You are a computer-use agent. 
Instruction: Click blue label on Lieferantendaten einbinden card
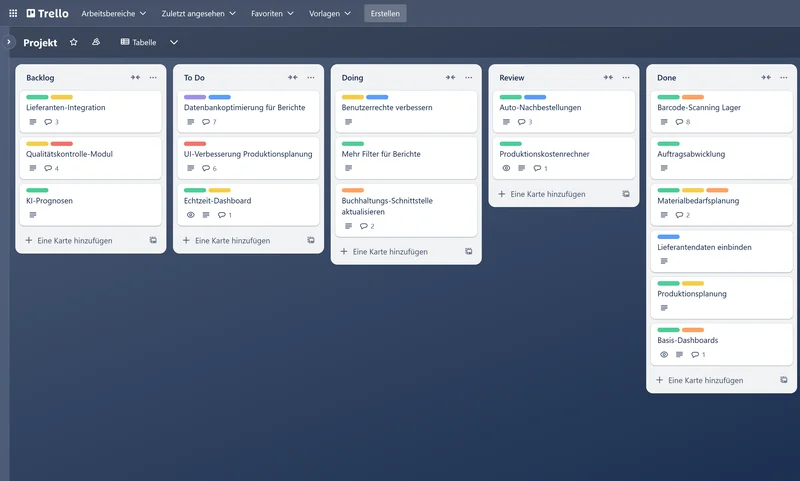click(x=668, y=237)
